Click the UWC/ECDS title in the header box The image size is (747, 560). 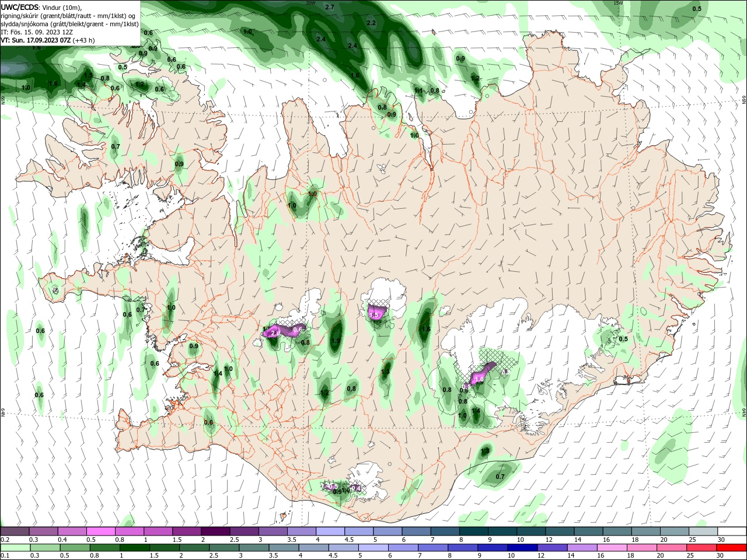pyautogui.click(x=20, y=7)
